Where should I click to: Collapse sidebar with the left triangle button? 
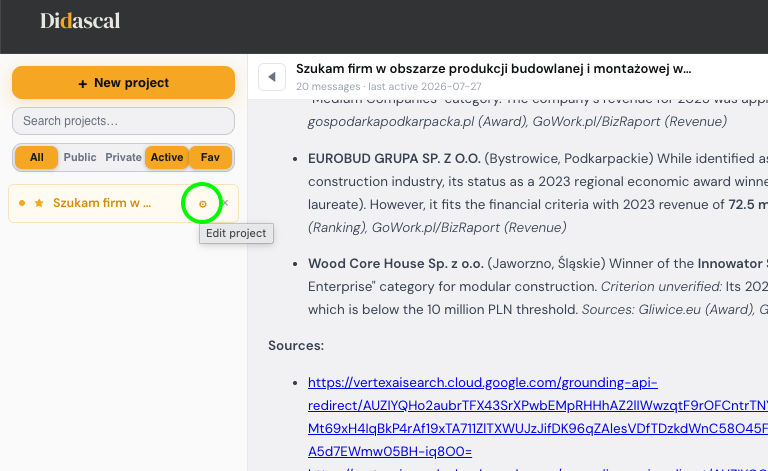point(272,77)
